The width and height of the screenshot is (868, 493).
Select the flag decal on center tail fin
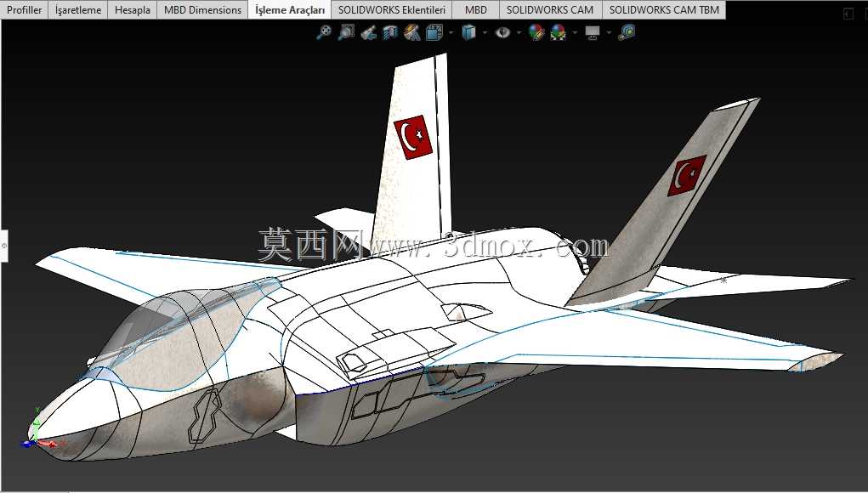point(413,137)
